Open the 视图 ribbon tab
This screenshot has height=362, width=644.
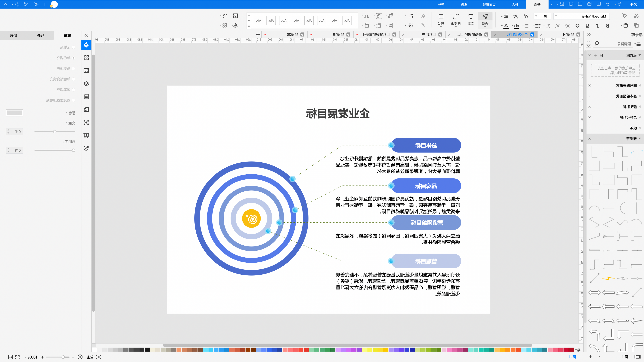point(464,4)
